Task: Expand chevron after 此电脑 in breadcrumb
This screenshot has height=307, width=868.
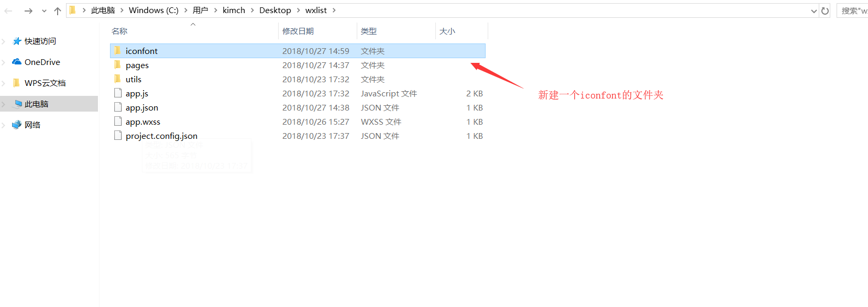Action: coord(122,10)
